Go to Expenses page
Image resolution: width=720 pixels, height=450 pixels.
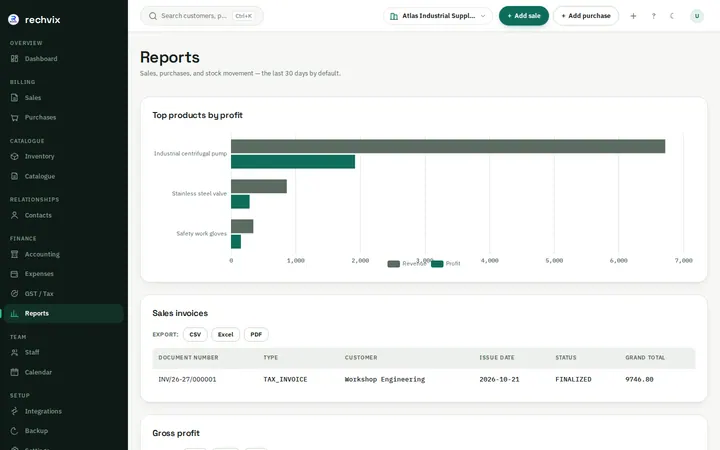39,274
